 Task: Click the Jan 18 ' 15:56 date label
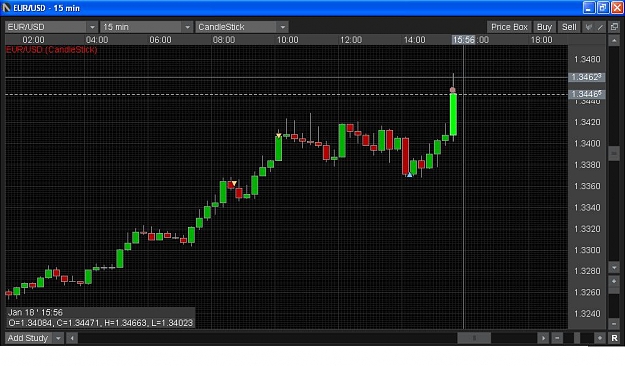pyautogui.click(x=35, y=312)
